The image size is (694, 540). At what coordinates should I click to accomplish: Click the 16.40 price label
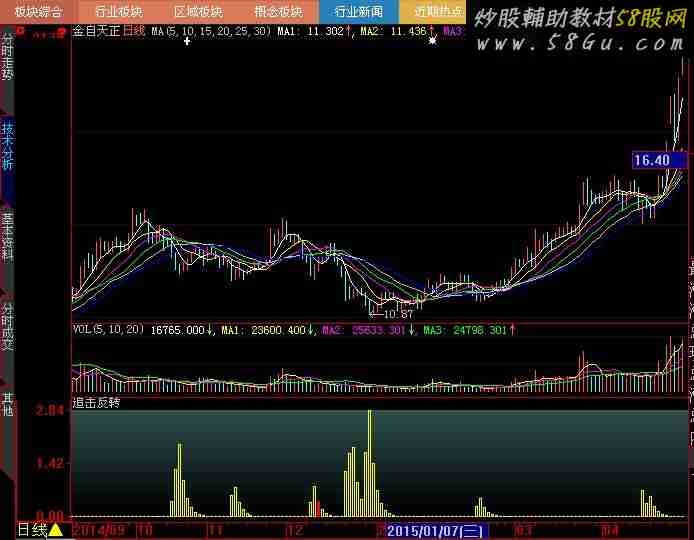coord(659,160)
